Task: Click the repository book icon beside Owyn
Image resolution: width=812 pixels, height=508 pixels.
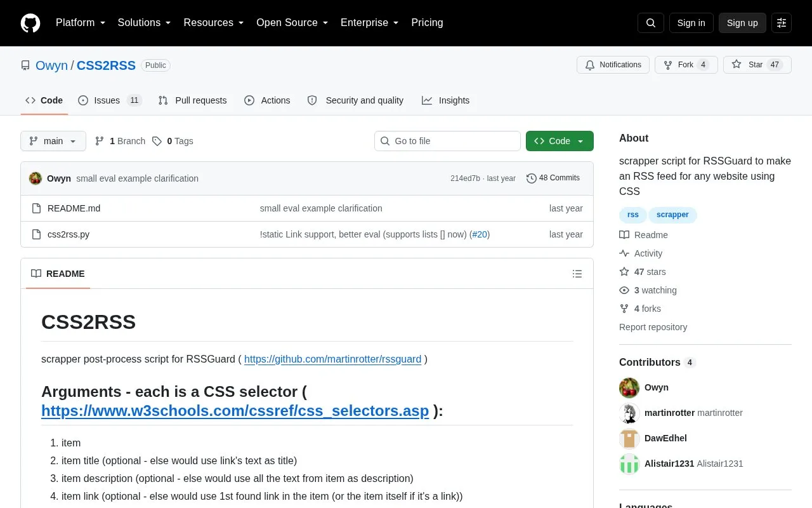Action: pyautogui.click(x=25, y=65)
